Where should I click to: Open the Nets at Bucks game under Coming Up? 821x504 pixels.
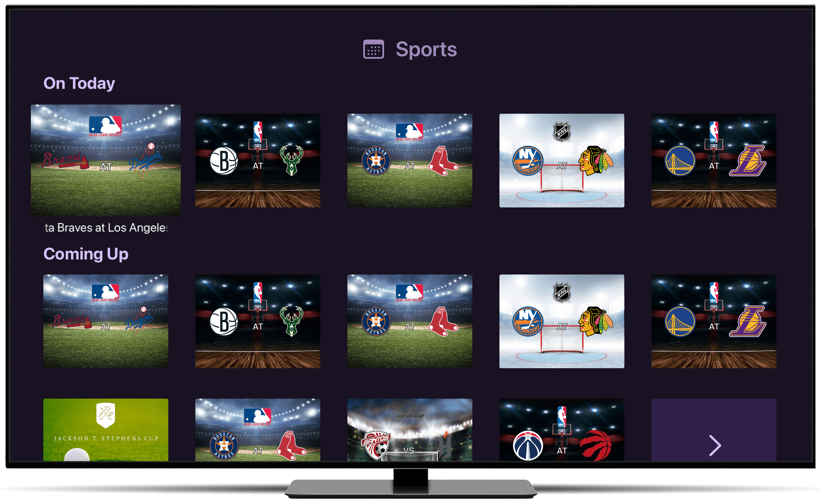tap(258, 321)
